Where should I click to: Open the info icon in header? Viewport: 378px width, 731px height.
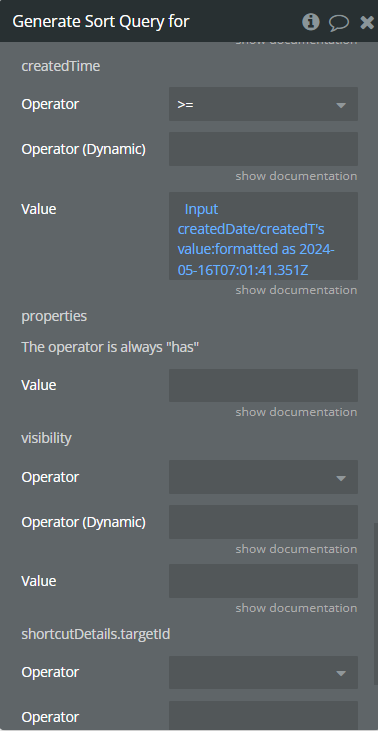[311, 22]
